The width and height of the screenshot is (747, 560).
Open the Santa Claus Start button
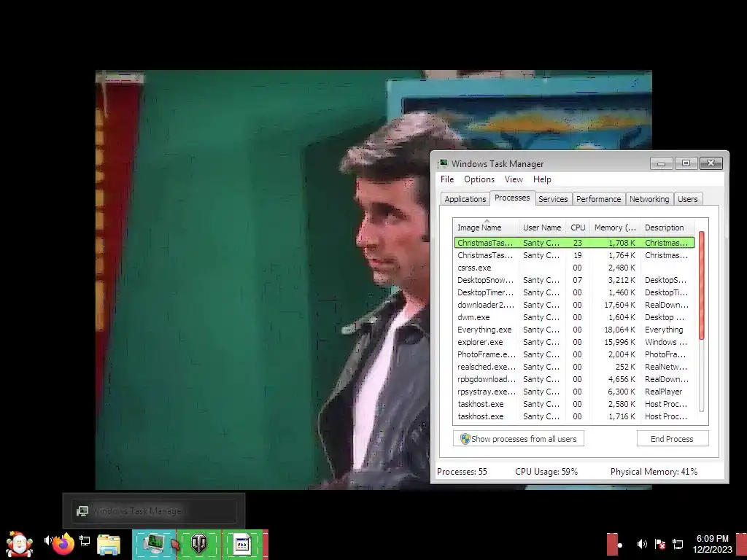[19, 544]
